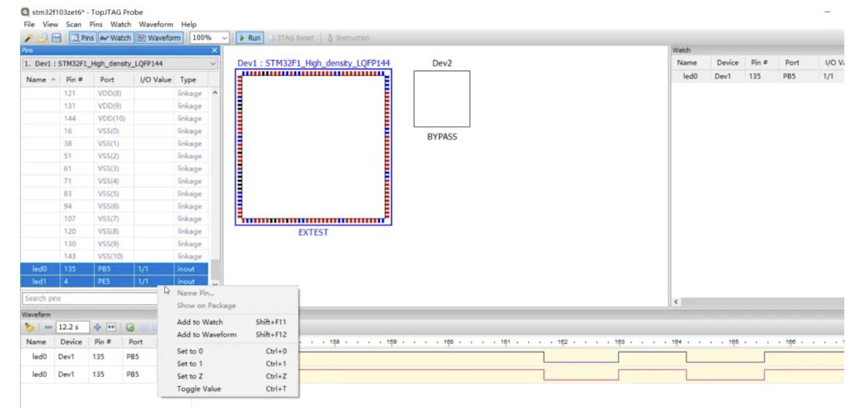Open the 100% zoom dropdown
The image size is (868, 408).
coord(224,38)
